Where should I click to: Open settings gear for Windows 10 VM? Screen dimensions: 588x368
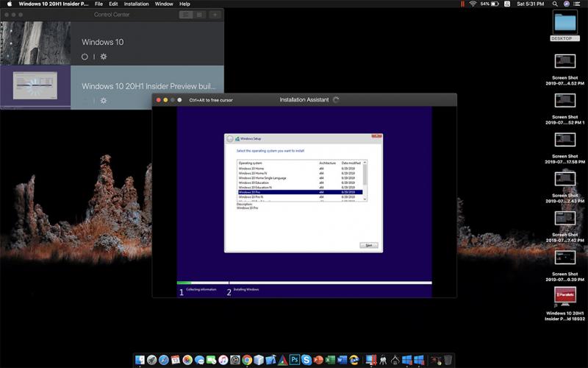(104, 57)
